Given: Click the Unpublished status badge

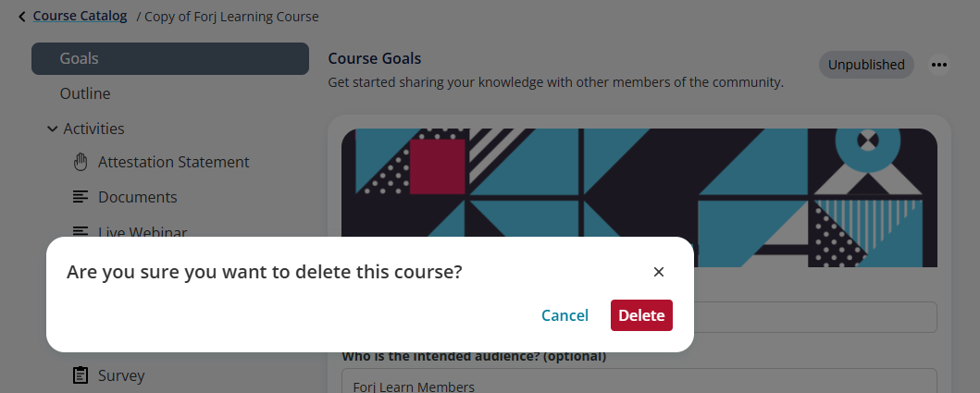Looking at the screenshot, I should coord(866,65).
